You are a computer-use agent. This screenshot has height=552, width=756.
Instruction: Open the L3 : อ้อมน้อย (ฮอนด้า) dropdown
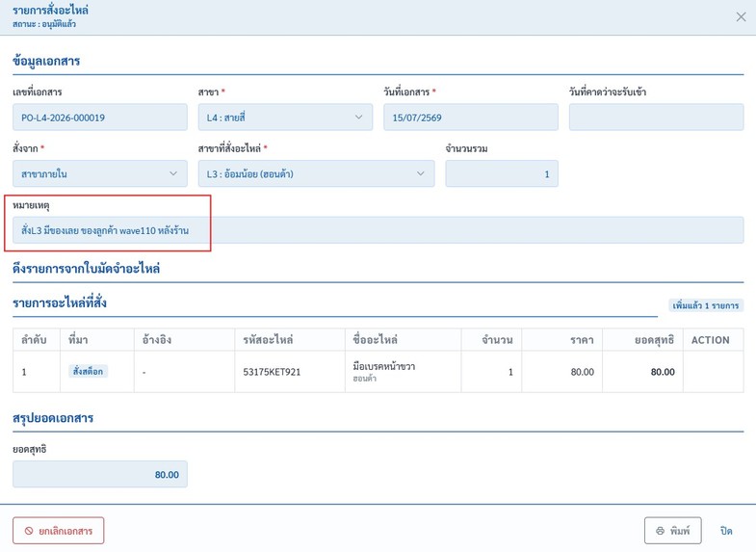click(316, 173)
